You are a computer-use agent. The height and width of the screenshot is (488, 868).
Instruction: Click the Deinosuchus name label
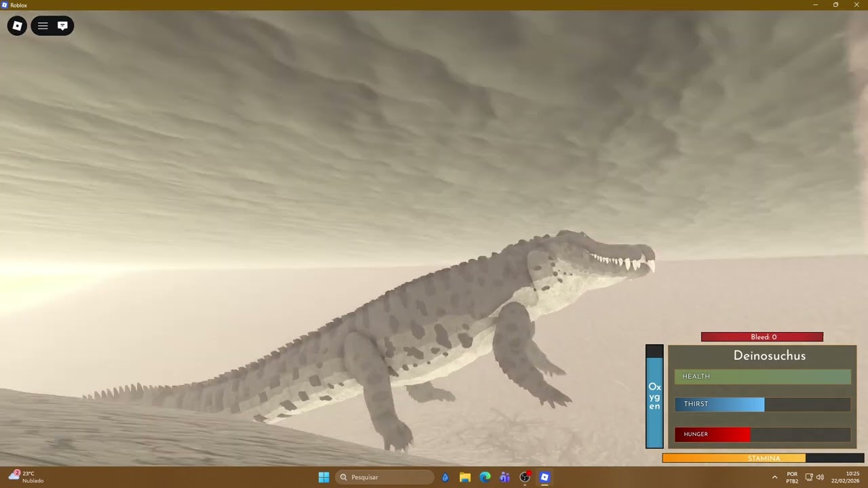point(770,356)
